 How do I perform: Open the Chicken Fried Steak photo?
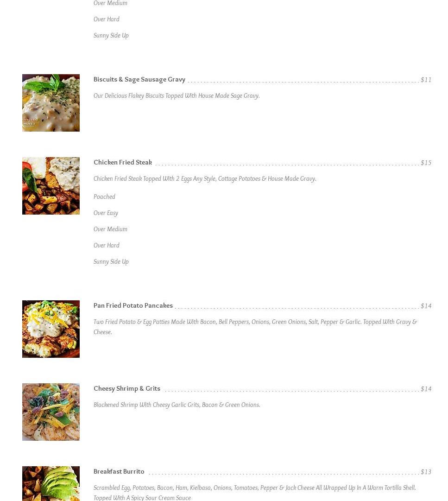(x=51, y=186)
